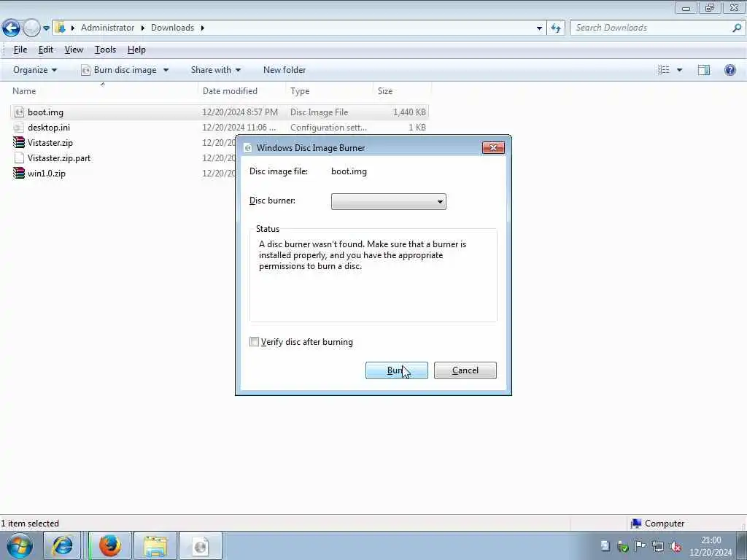Launch Firefox from the taskbar
Viewport: 747px width, 560px height.
point(110,545)
